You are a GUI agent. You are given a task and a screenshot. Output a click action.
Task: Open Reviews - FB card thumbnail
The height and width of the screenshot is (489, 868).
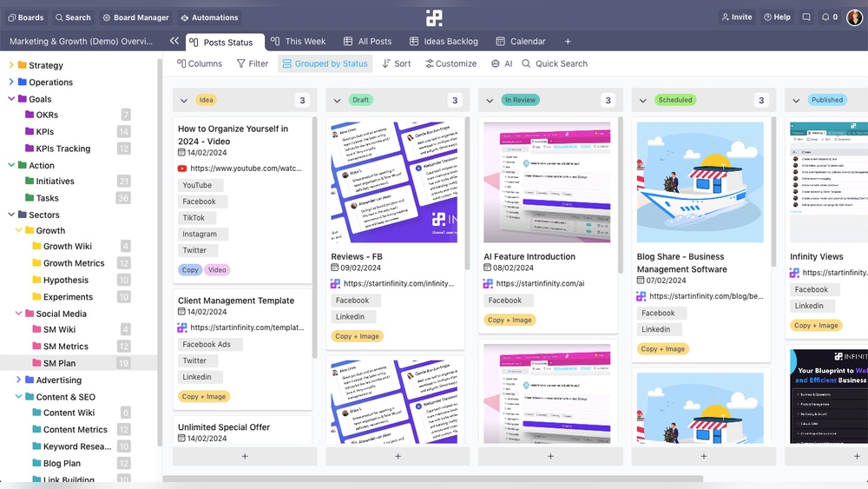coord(394,182)
